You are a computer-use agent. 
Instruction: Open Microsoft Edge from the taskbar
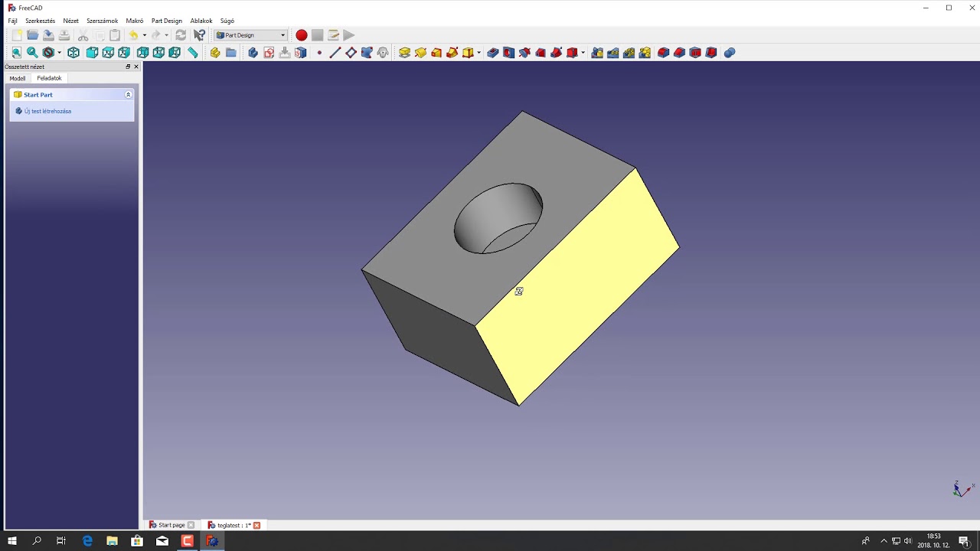(x=87, y=541)
